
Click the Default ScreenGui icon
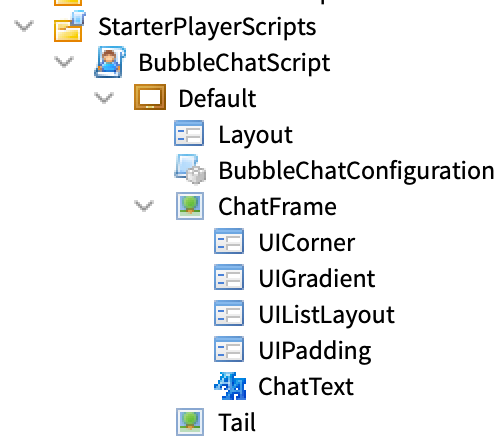150,97
